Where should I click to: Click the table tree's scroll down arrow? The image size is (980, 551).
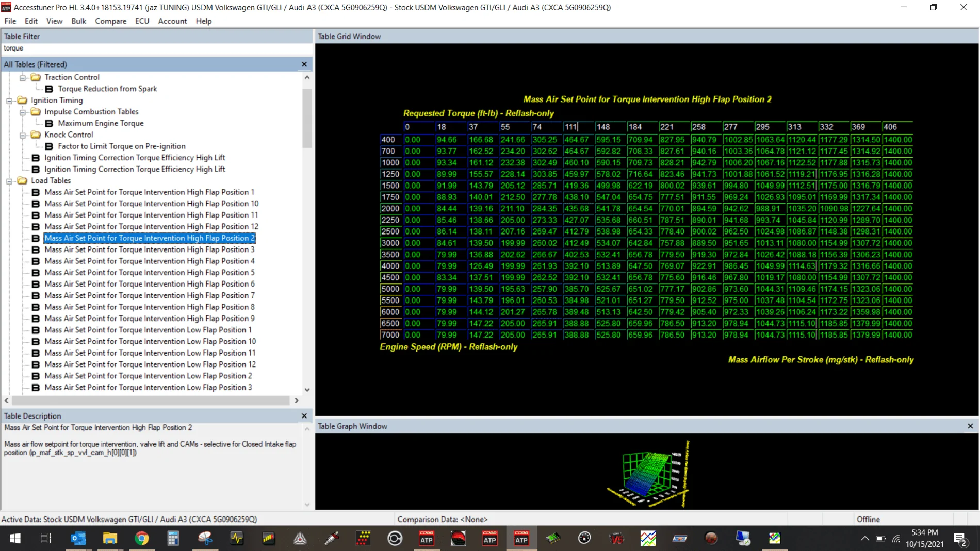coord(307,390)
